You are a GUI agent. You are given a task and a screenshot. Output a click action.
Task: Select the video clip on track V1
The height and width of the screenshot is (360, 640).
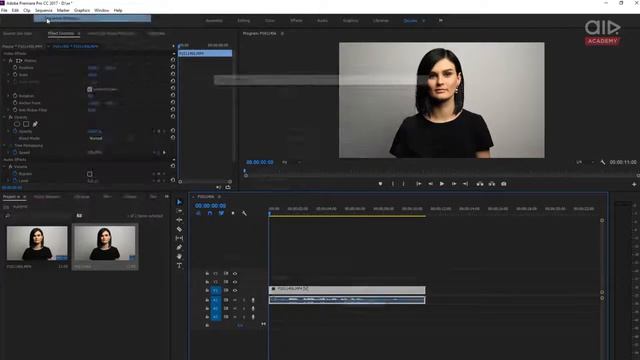(347, 290)
